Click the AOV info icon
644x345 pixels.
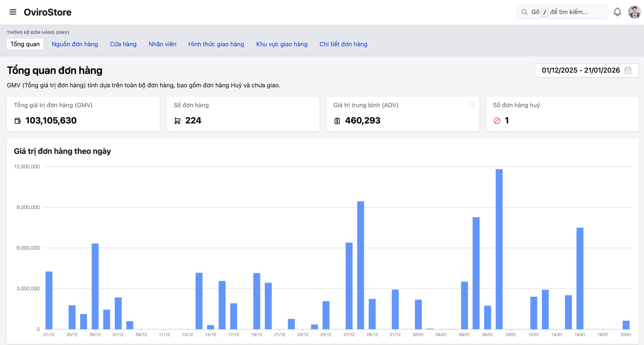coord(472,105)
